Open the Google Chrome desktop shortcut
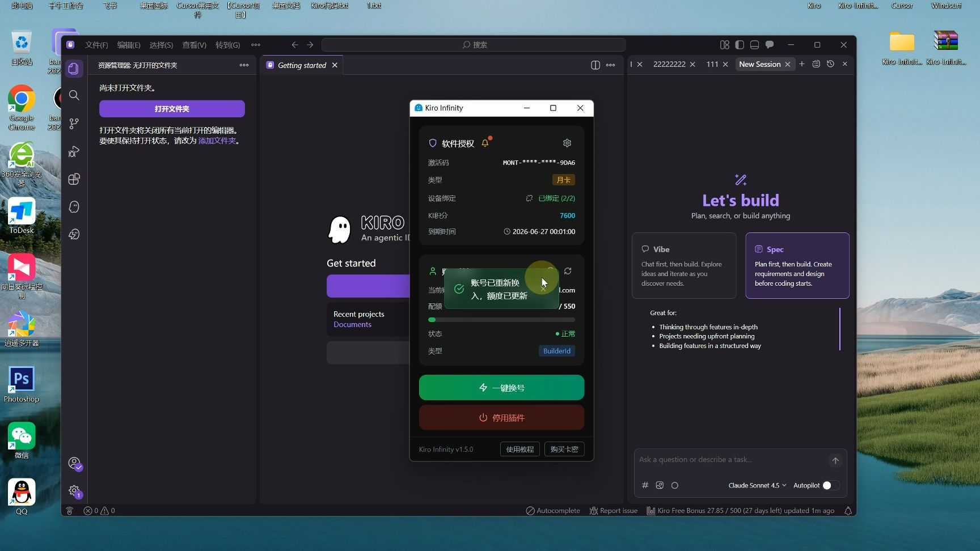 coord(22,108)
